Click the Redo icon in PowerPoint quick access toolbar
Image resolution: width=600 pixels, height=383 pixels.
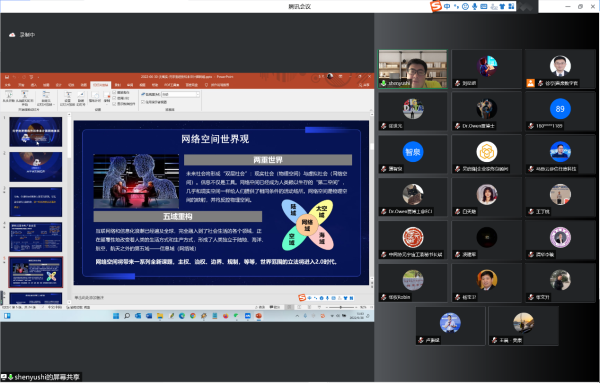tap(24, 77)
